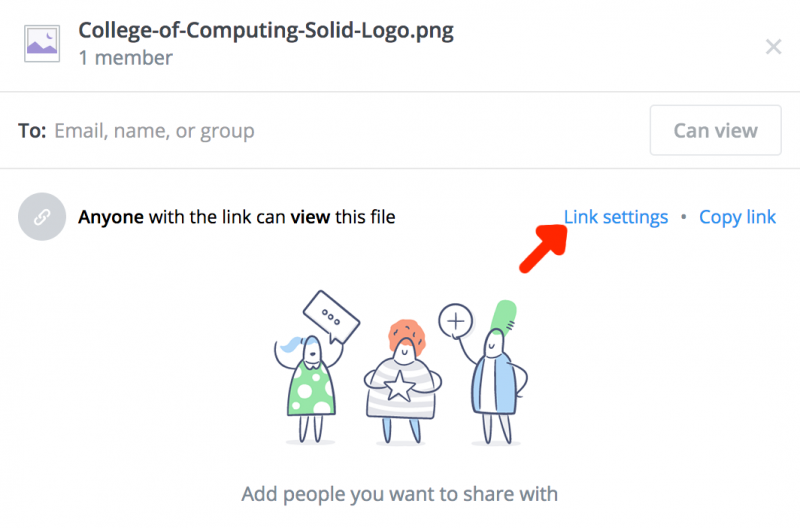The image size is (800, 528).
Task: Copy link to the file
Action: click(x=737, y=217)
